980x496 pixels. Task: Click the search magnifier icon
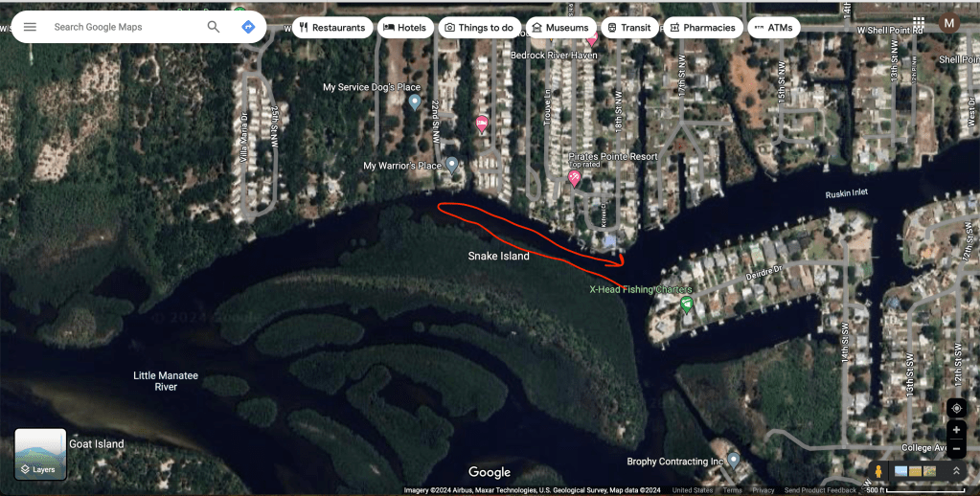click(x=214, y=27)
